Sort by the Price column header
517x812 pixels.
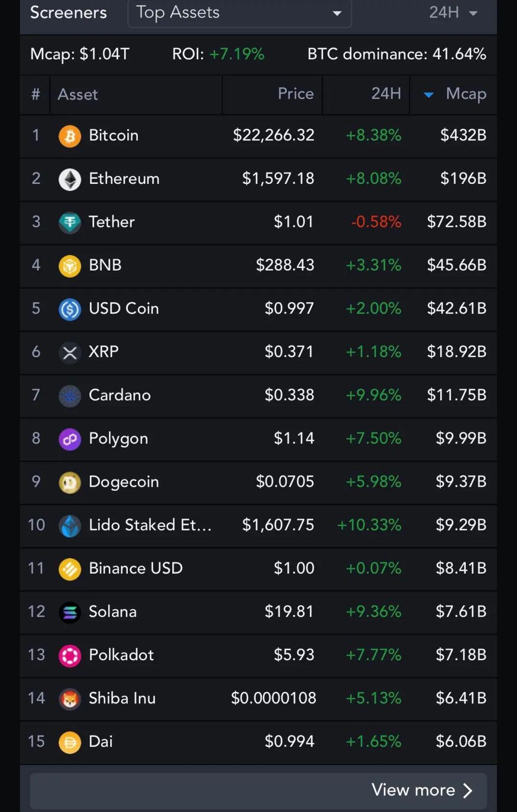pyautogui.click(x=295, y=94)
